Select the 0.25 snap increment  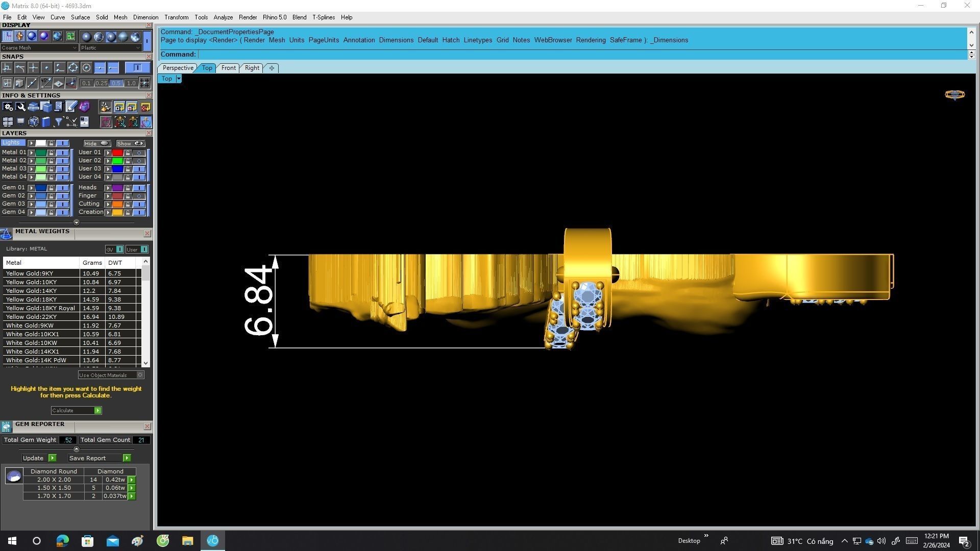point(101,83)
